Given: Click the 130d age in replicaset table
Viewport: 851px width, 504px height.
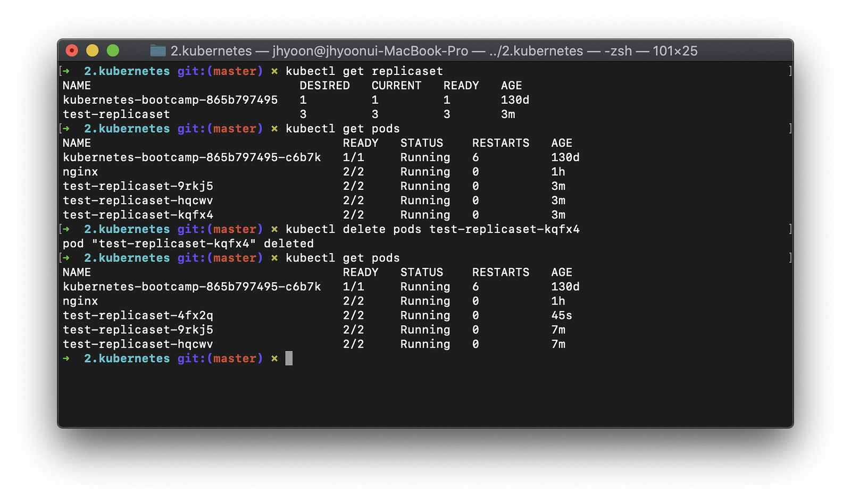Looking at the screenshot, I should click(515, 100).
